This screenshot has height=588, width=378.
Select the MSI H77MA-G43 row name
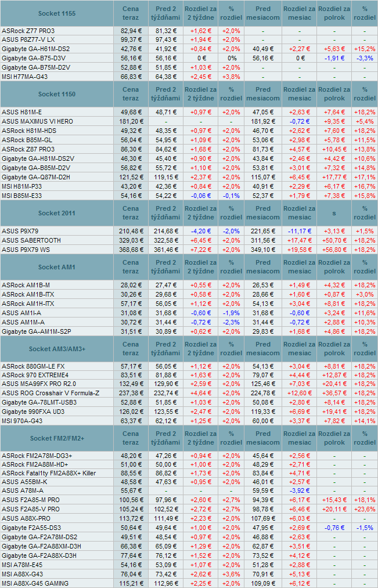[25, 77]
